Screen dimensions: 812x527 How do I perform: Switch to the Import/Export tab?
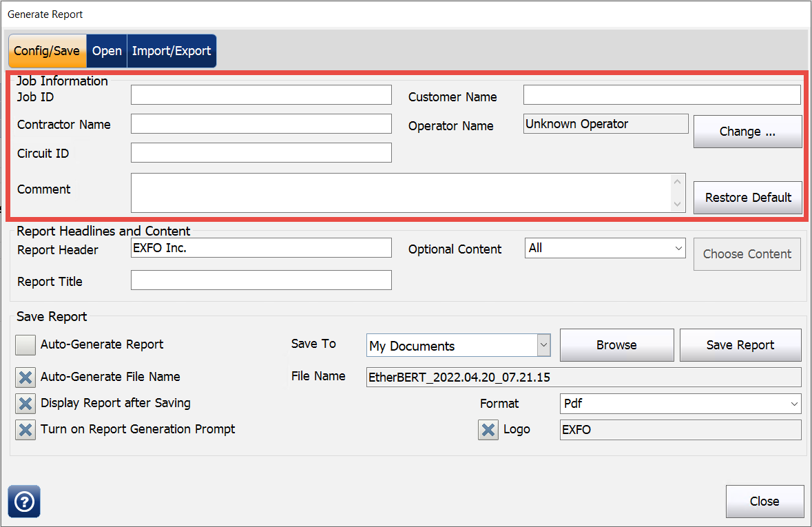[171, 51]
